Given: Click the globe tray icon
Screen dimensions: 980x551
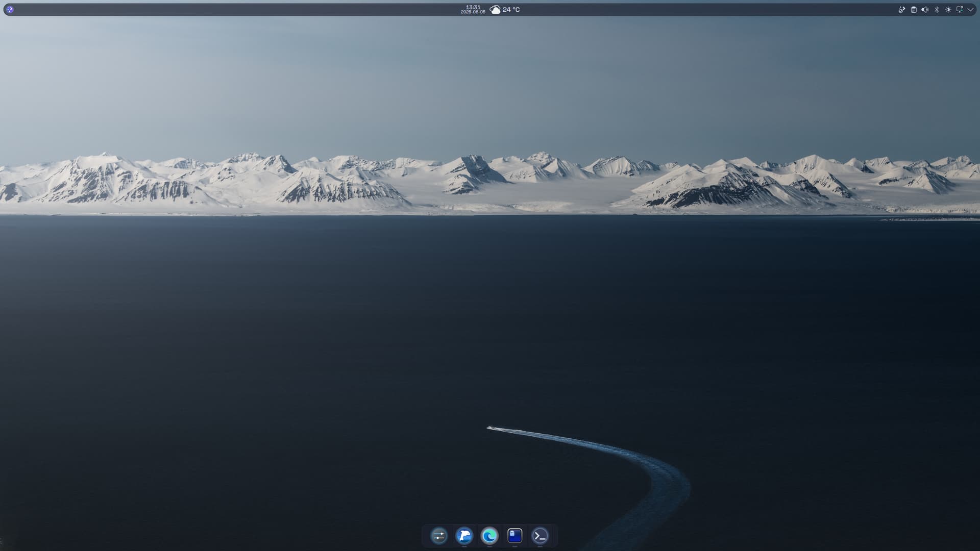Looking at the screenshot, I should (902, 10).
